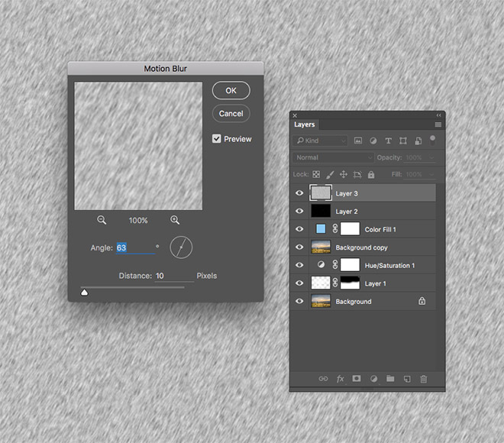504x443 pixels.
Task: Open the layer styles fx icon
Action: 340,378
